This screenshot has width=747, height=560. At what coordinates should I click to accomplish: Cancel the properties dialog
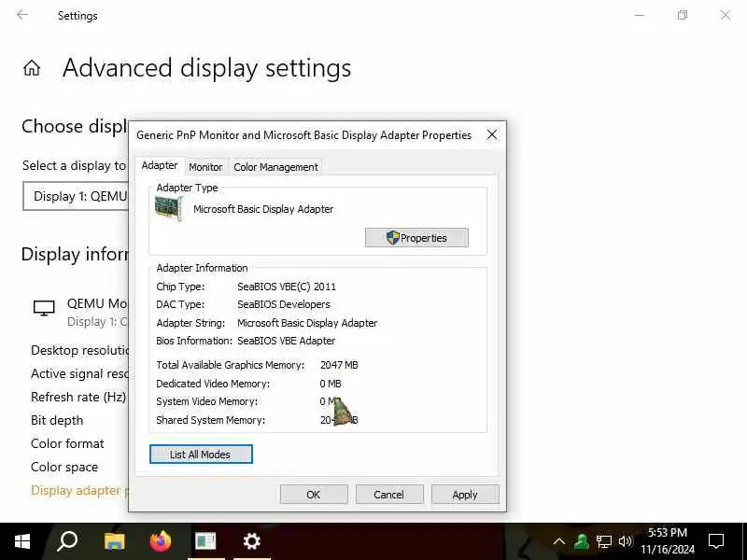(389, 495)
